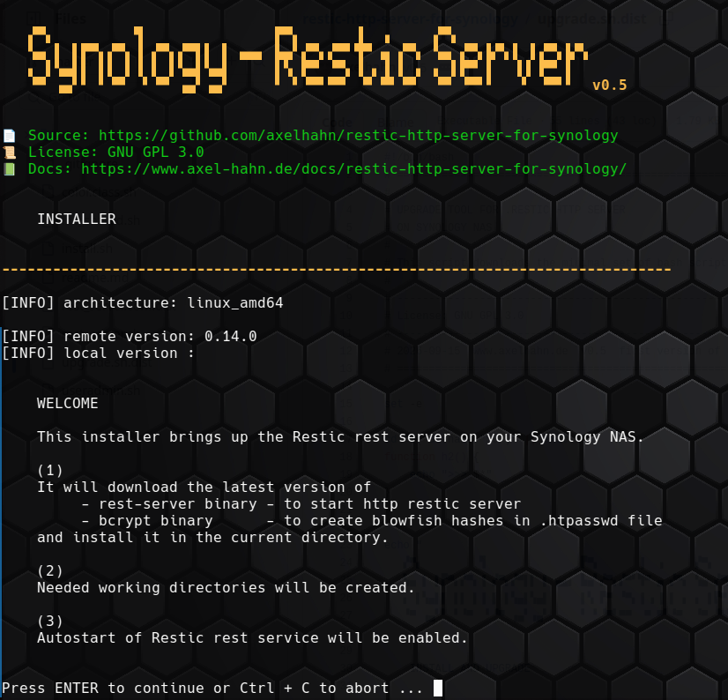Image resolution: width=728 pixels, height=700 pixels.
Task: Click 'It will download the latest version of'
Action: click(x=204, y=488)
